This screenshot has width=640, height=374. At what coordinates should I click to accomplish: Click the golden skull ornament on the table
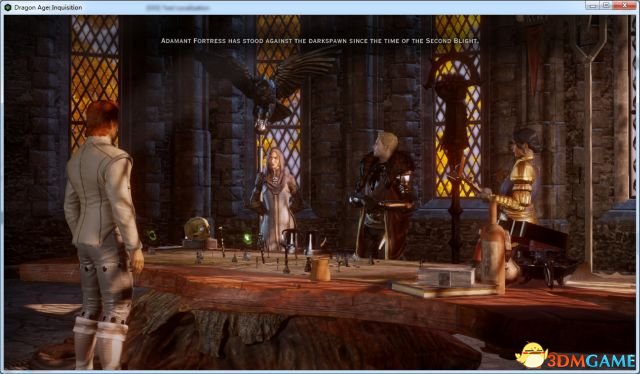tap(198, 229)
